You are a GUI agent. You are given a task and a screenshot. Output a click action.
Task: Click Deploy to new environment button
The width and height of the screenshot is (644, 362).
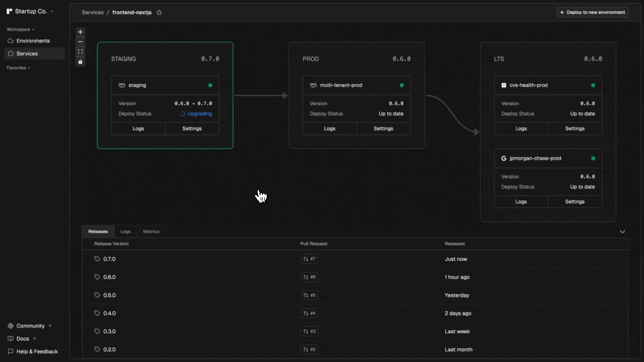pyautogui.click(x=593, y=13)
